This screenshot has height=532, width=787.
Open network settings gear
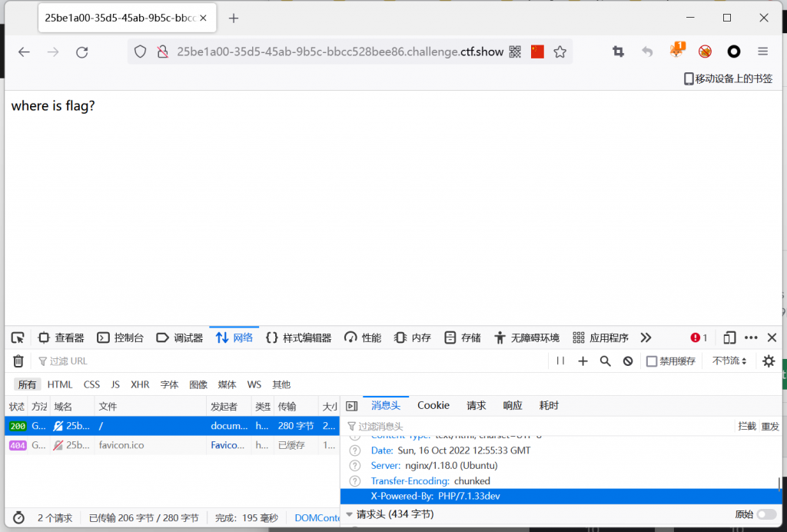pos(769,361)
